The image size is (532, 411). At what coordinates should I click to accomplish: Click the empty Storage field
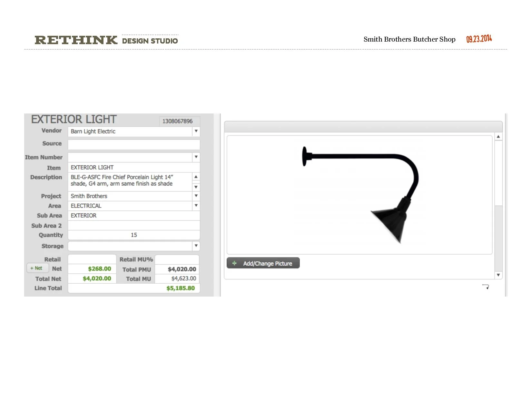point(130,246)
